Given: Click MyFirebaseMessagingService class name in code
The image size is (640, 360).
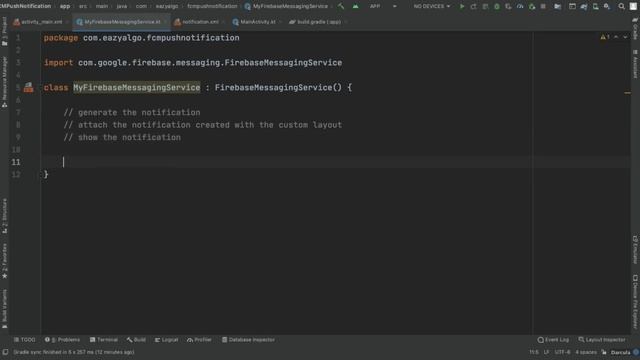Looking at the screenshot, I should tap(137, 87).
